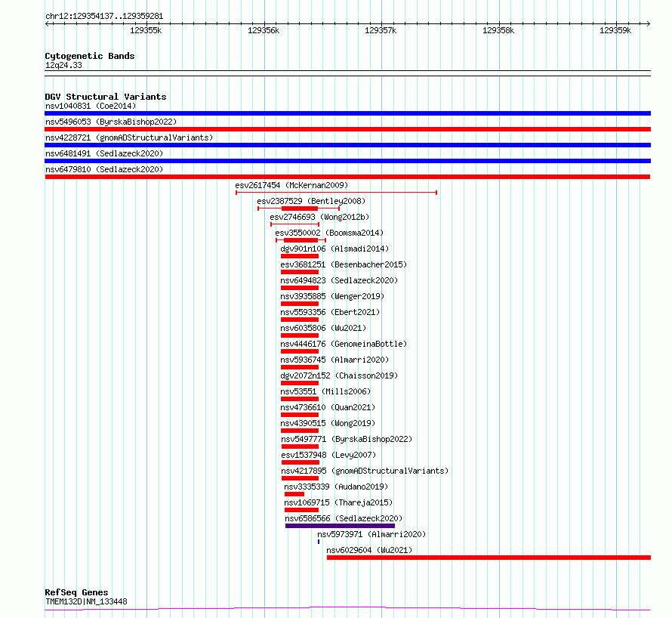Click nsv1069715 (Thareja2015) label
This screenshot has width=672, height=618.
click(338, 502)
